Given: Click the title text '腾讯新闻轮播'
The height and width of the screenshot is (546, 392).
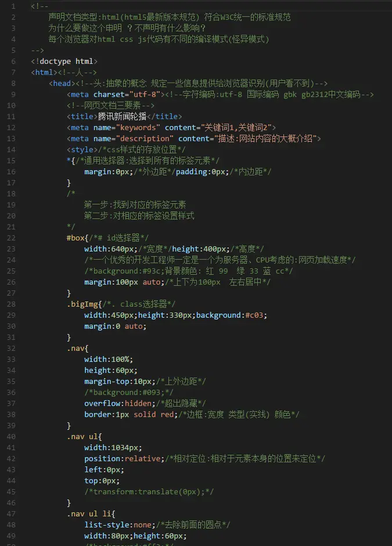Looking at the screenshot, I should 122,116.
